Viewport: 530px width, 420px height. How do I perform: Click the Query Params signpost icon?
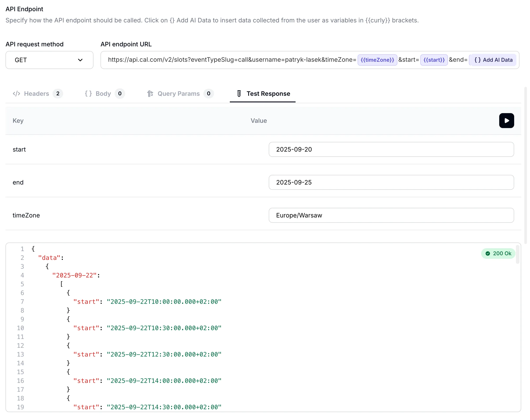(x=150, y=94)
